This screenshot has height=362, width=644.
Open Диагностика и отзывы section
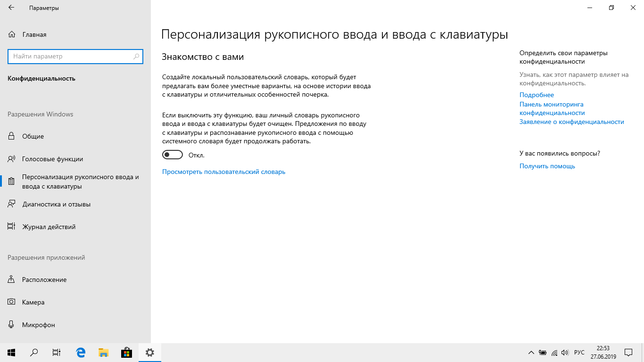pos(56,204)
